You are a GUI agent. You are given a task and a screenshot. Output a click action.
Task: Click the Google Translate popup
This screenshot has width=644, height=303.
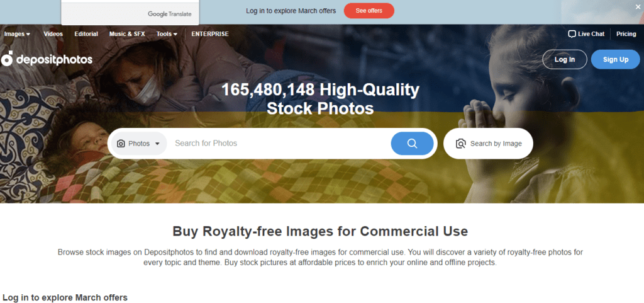point(130,13)
